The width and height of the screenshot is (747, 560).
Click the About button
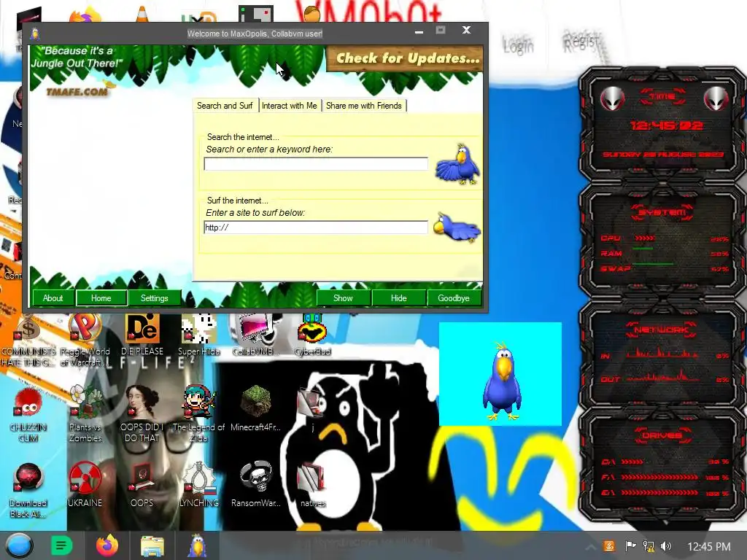coord(53,298)
